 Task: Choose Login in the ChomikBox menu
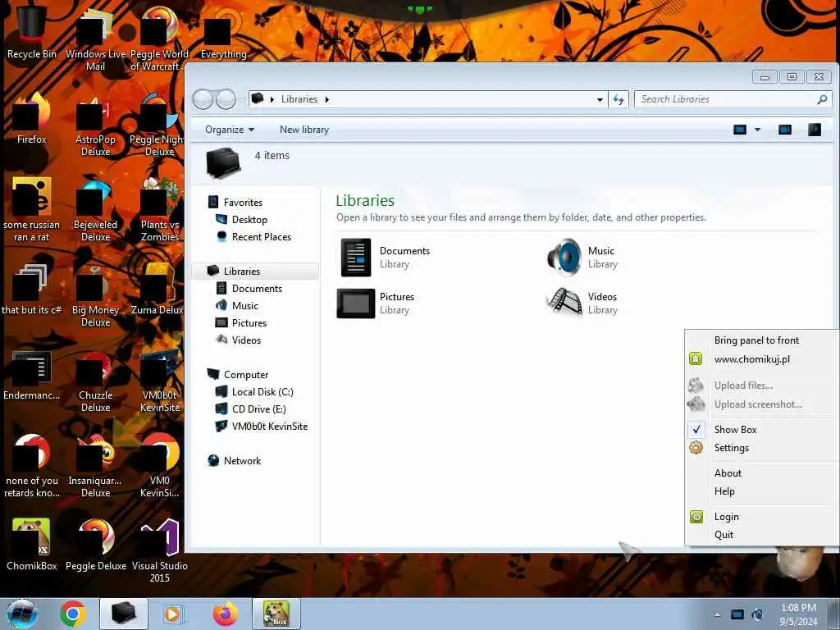[x=726, y=517]
